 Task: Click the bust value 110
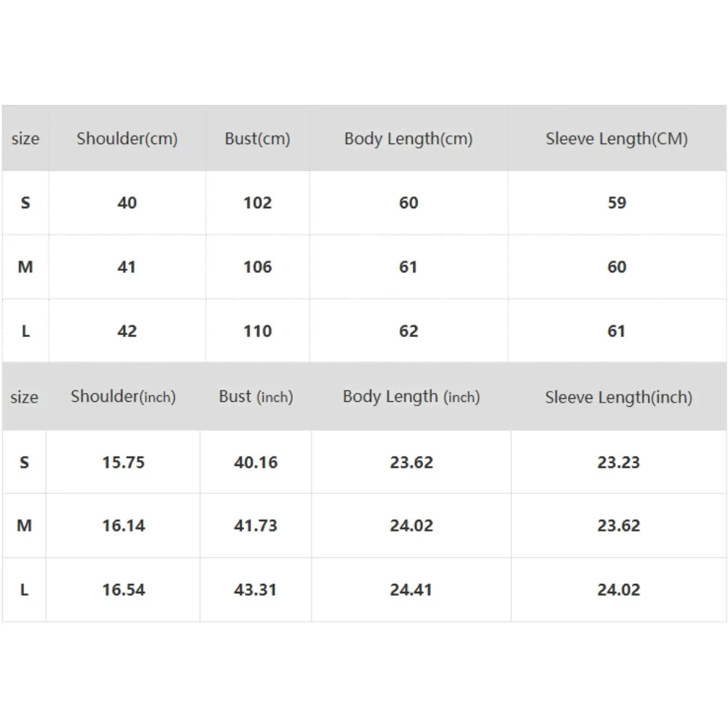[x=257, y=331]
